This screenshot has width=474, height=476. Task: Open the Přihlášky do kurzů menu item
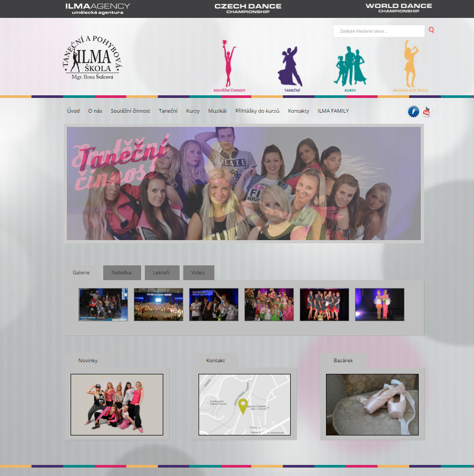click(x=257, y=111)
